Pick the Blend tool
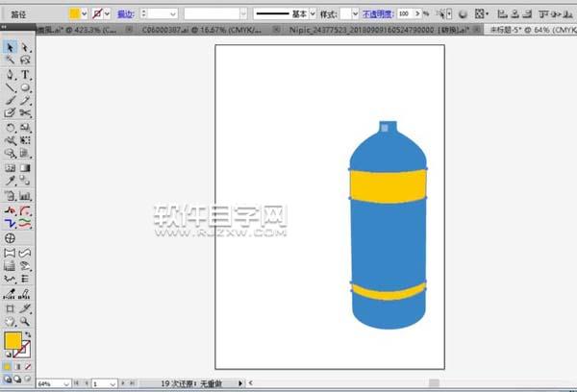 pos(25,181)
